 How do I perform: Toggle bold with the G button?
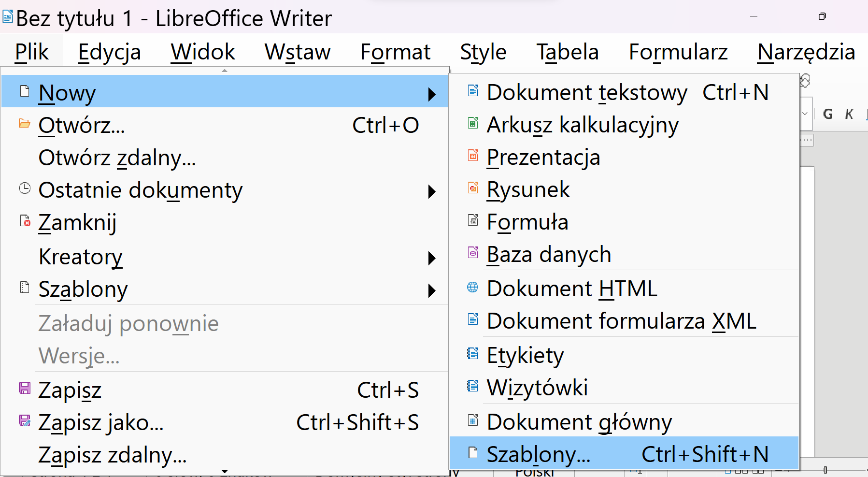pos(828,114)
